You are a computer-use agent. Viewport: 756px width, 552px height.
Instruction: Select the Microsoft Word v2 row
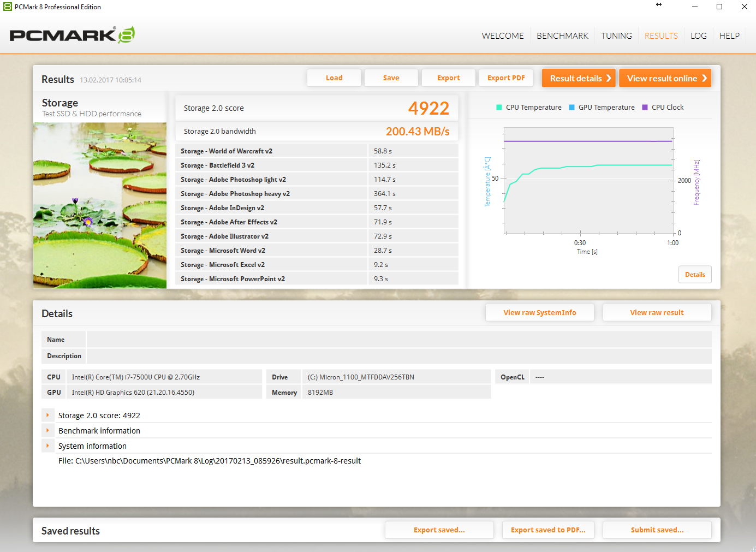(x=317, y=251)
